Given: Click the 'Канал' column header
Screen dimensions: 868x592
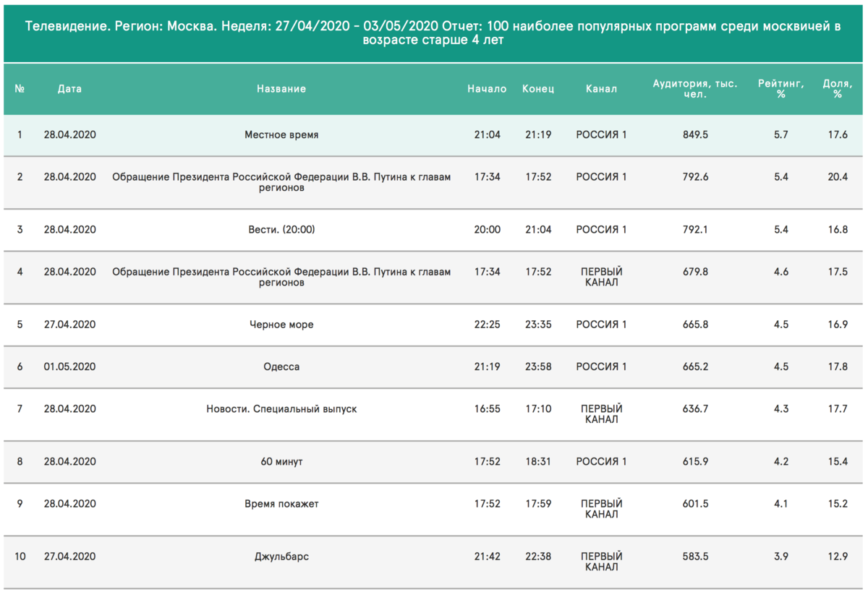Looking at the screenshot, I should point(601,89).
